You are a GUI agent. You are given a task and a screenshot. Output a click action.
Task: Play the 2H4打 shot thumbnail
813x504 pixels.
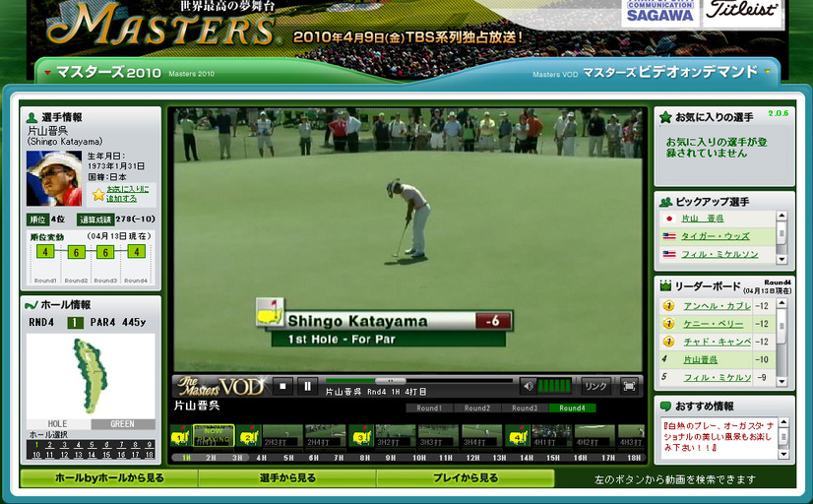point(325,435)
